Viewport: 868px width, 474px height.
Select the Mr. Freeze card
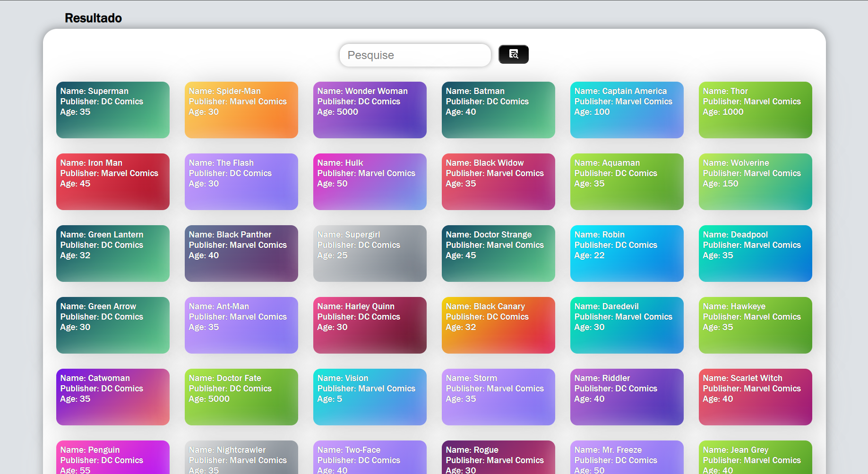tap(627, 460)
